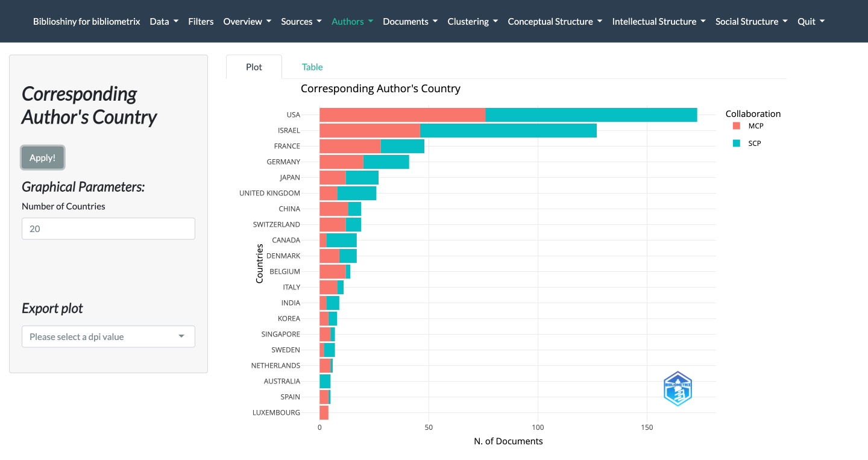
Task: Click the Graphical Parameters heading
Action: click(83, 187)
